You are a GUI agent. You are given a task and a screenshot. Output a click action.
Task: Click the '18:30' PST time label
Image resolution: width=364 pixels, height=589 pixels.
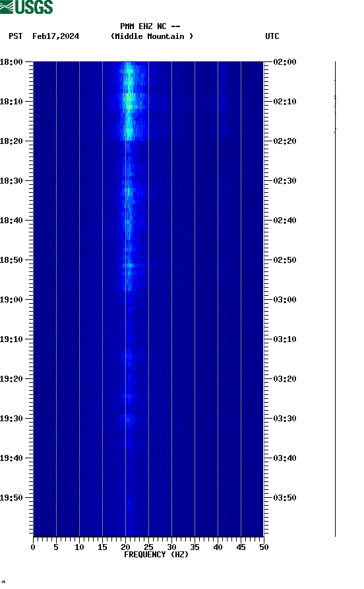pos(11,181)
